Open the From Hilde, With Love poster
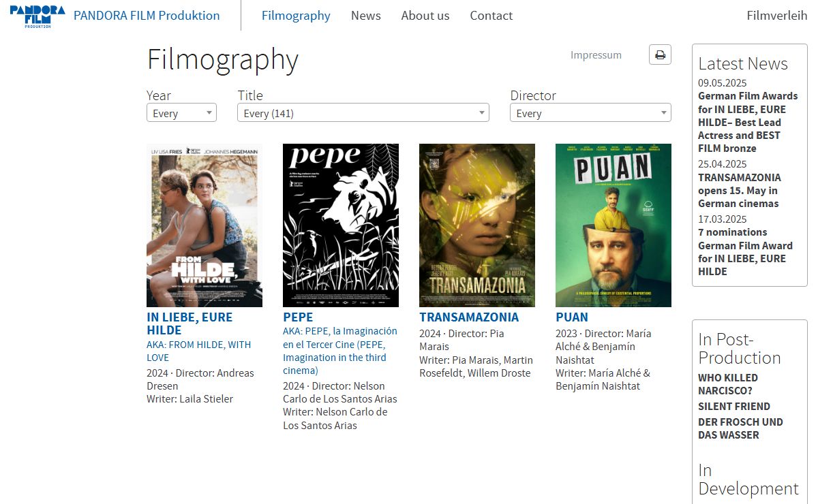Image resolution: width=818 pixels, height=504 pixels. (204, 225)
